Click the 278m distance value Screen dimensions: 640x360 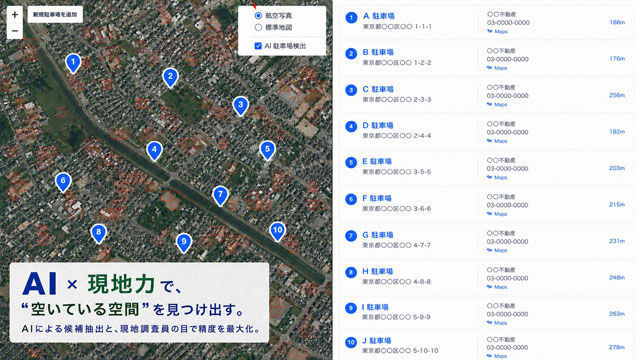point(617,347)
